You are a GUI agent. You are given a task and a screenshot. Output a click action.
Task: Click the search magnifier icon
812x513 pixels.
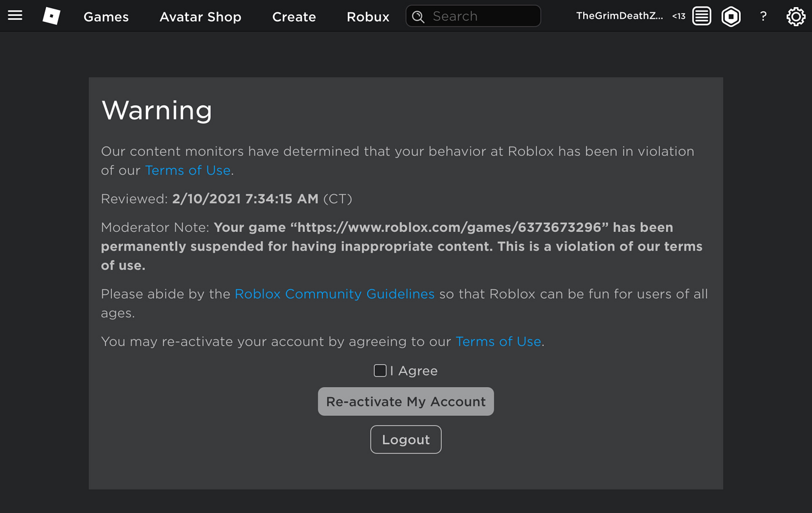point(418,16)
